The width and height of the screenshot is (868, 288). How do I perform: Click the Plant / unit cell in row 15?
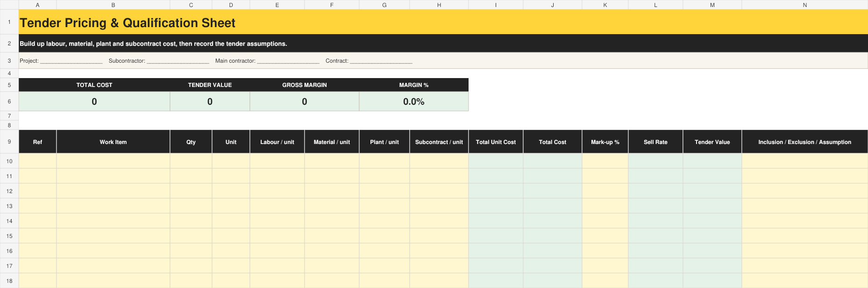pos(384,236)
